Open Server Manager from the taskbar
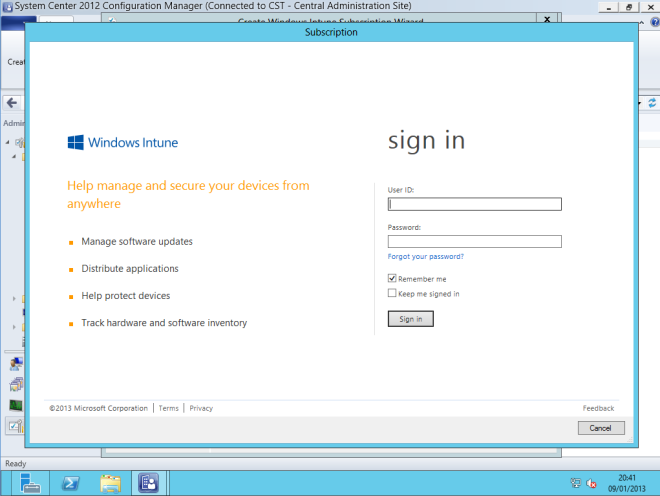Screen dimensions: 660x496 [x=30, y=482]
